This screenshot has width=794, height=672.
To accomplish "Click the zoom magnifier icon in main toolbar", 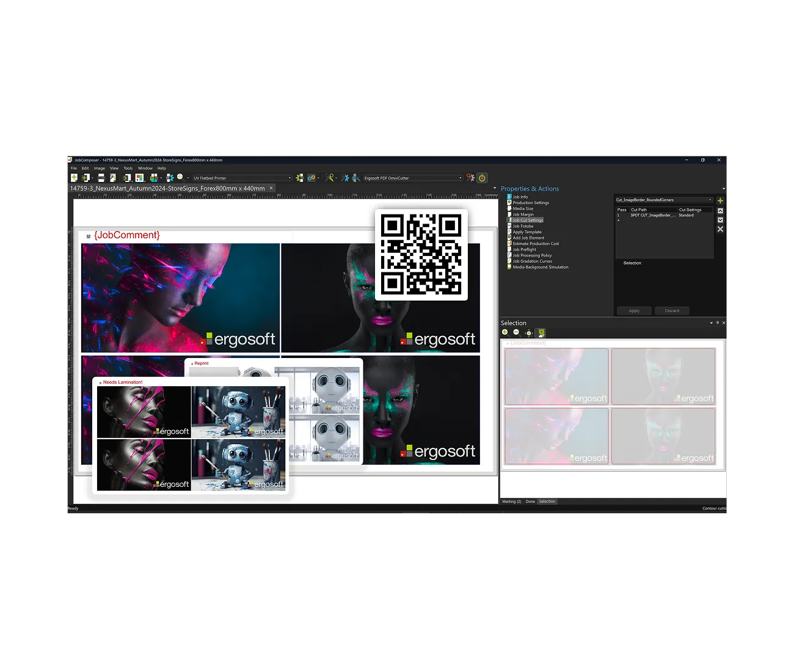I will [x=181, y=177].
